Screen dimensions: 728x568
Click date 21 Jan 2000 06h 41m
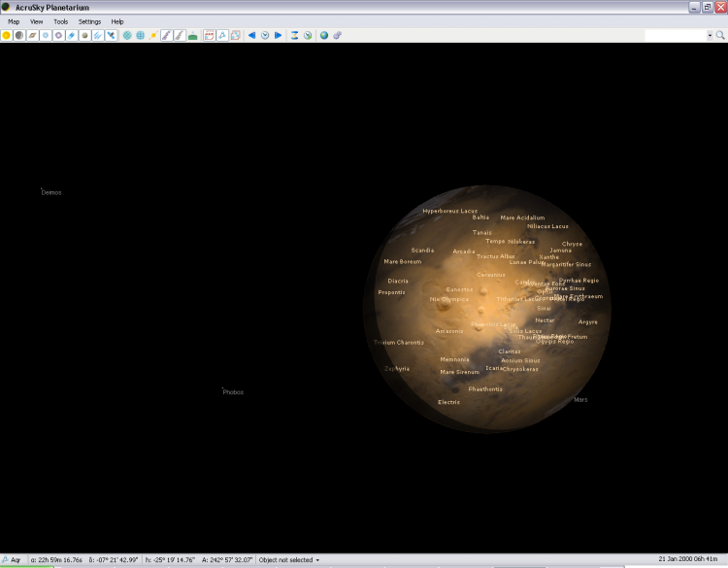(687, 559)
